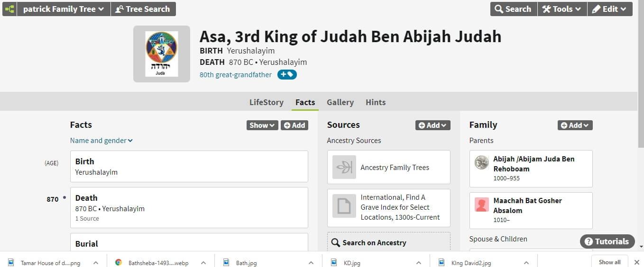Click the add tag icon beside relationship

click(x=287, y=74)
